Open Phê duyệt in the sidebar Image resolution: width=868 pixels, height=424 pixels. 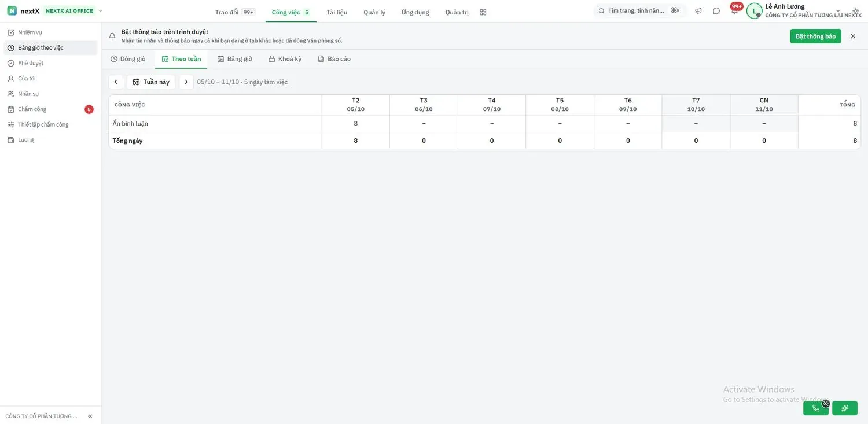[x=50, y=63]
